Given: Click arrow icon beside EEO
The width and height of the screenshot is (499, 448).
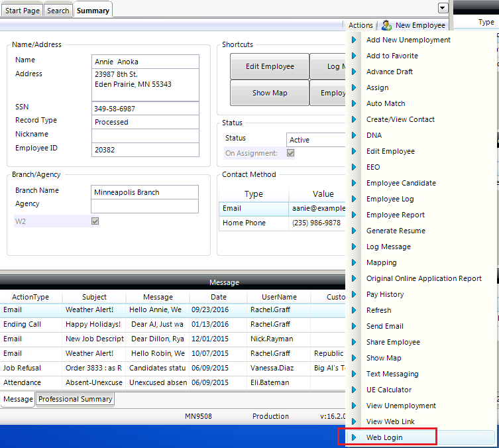Looking at the screenshot, I should (354, 167).
